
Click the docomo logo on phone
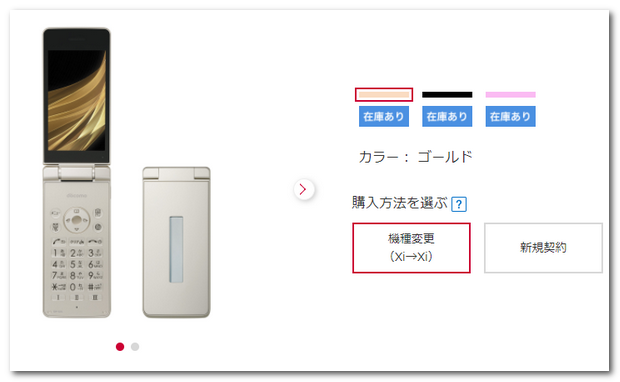[77, 196]
